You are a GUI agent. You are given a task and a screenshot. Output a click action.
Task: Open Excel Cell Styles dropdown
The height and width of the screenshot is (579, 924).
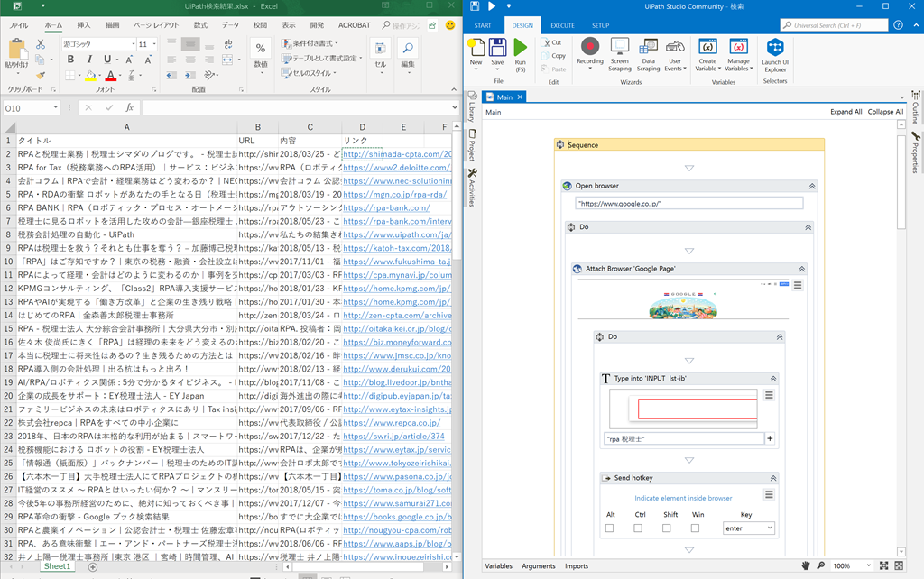tap(309, 73)
